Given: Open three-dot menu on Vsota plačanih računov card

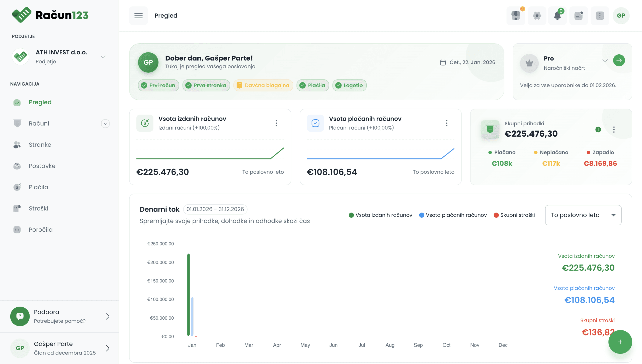Looking at the screenshot, I should tap(446, 123).
